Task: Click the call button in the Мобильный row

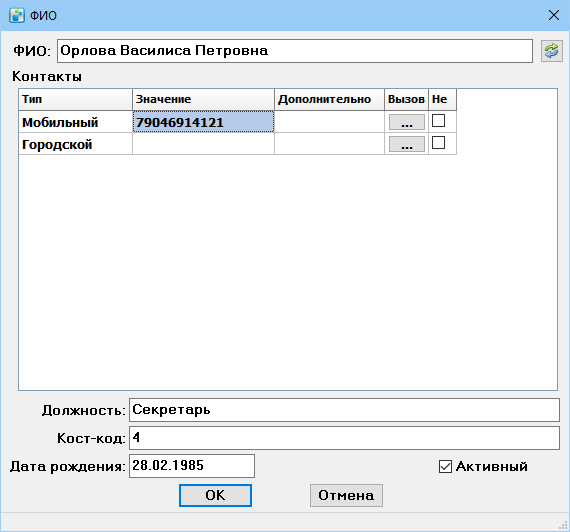Action: click(x=407, y=122)
